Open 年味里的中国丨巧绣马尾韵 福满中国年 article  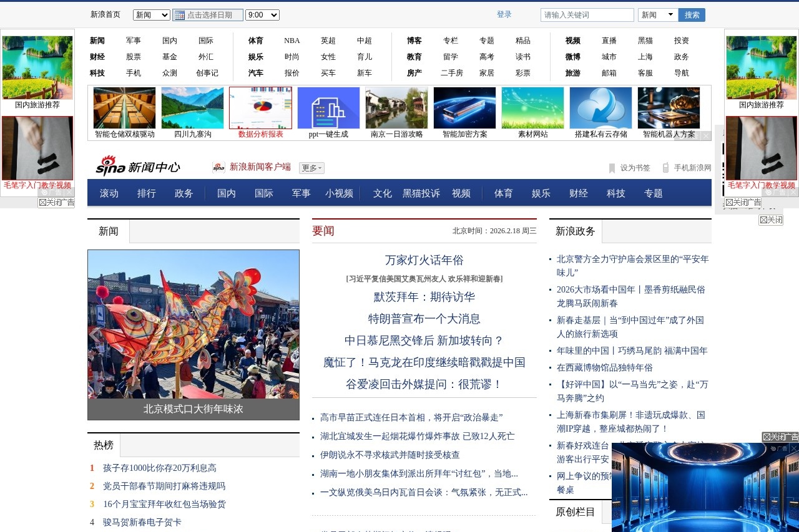pos(632,351)
